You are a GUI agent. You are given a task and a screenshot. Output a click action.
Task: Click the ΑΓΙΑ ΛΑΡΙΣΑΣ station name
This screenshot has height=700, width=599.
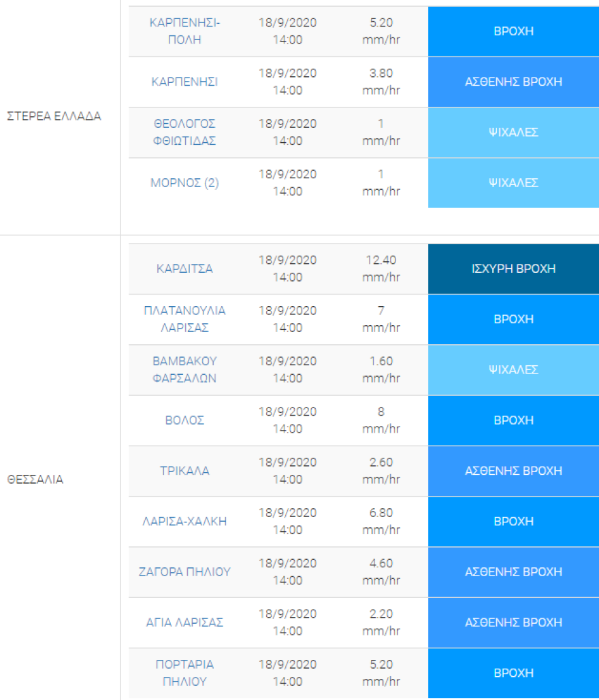coord(184,622)
